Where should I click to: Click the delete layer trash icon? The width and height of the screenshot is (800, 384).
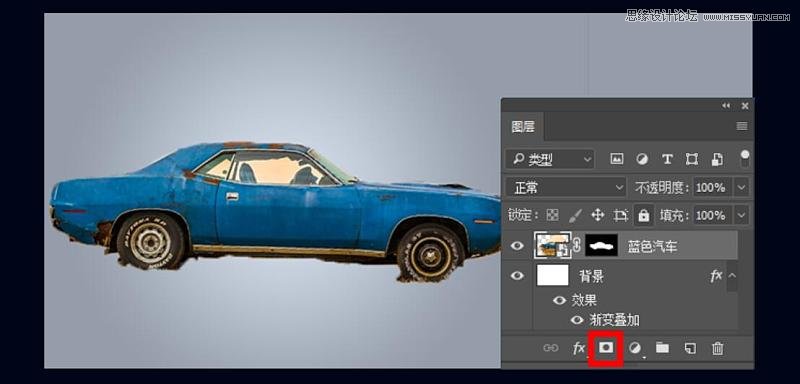coord(717,348)
